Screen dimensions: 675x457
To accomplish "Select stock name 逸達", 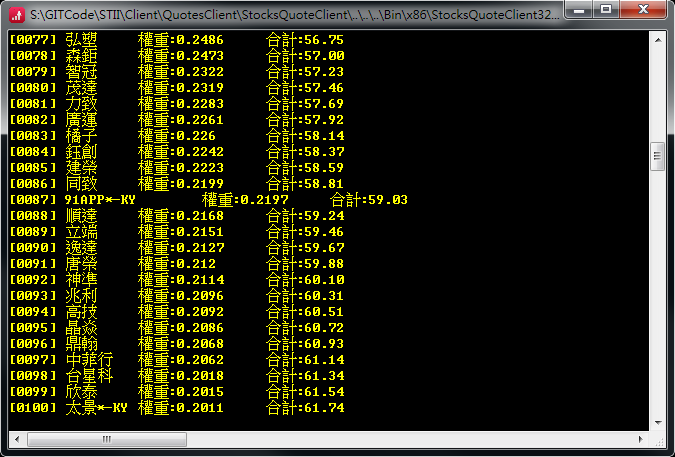I will tap(81, 248).
